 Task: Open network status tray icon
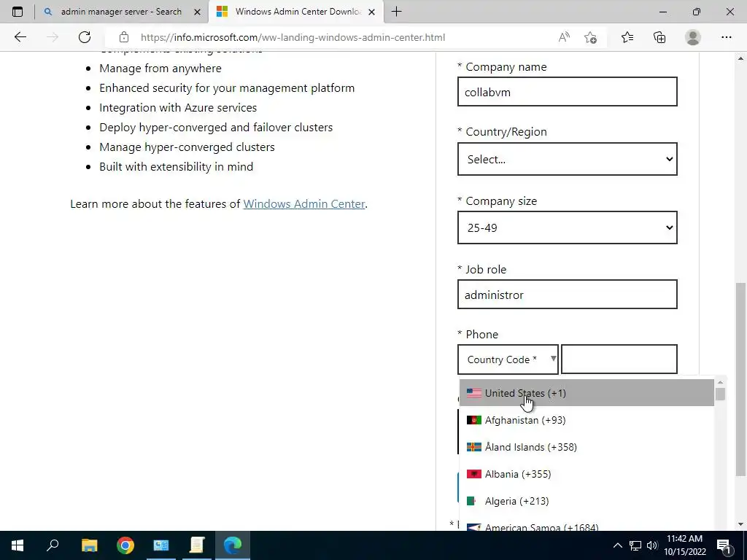(x=635, y=545)
